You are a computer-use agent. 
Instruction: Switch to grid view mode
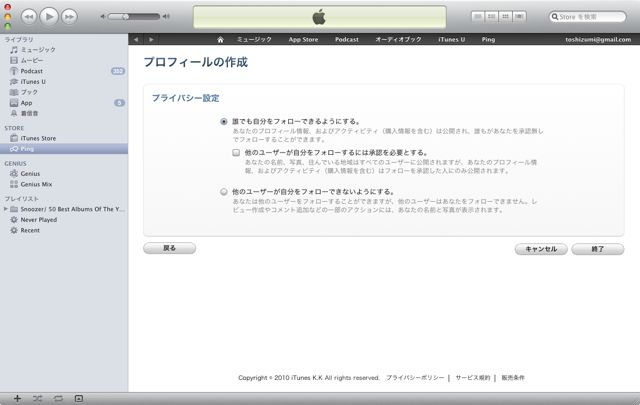pos(505,17)
